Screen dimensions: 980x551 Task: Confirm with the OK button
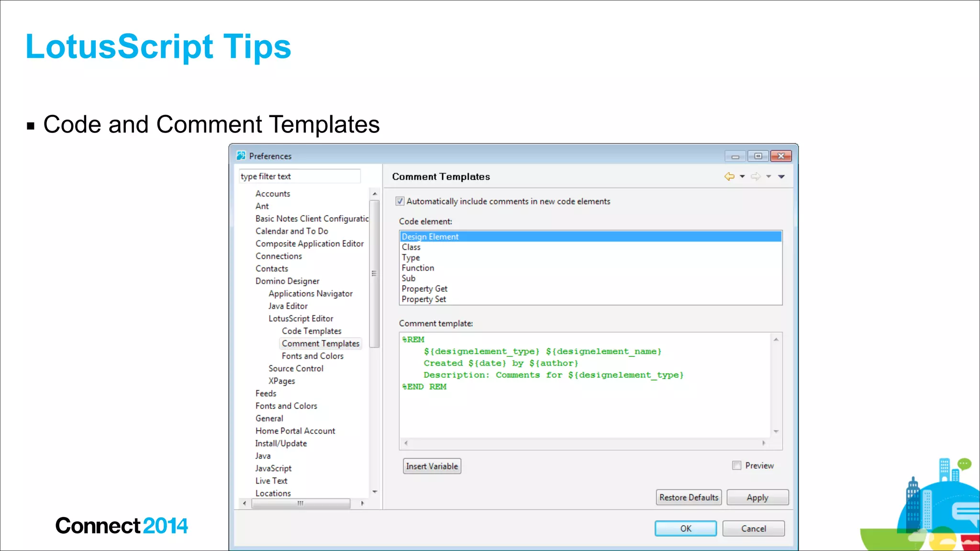pyautogui.click(x=686, y=529)
